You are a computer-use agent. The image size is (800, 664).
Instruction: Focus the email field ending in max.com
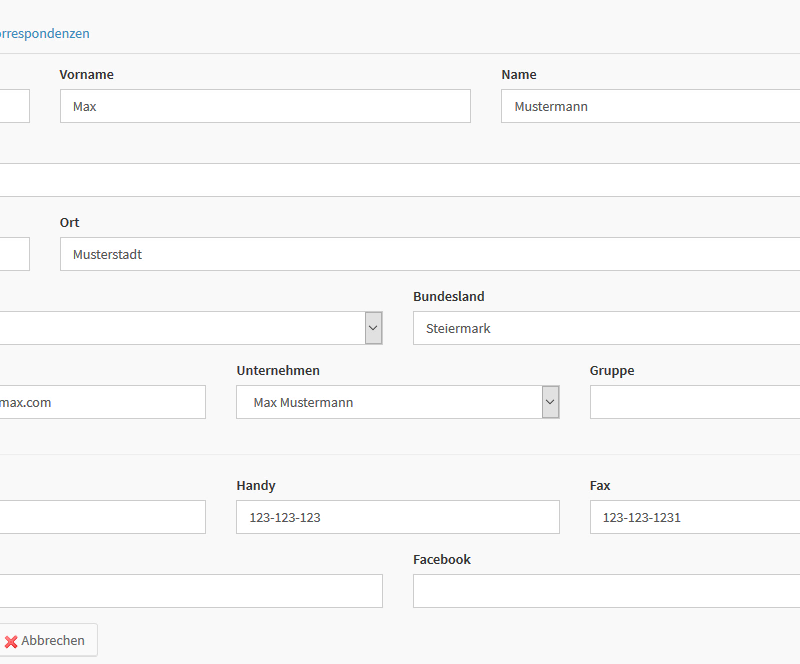coord(100,402)
